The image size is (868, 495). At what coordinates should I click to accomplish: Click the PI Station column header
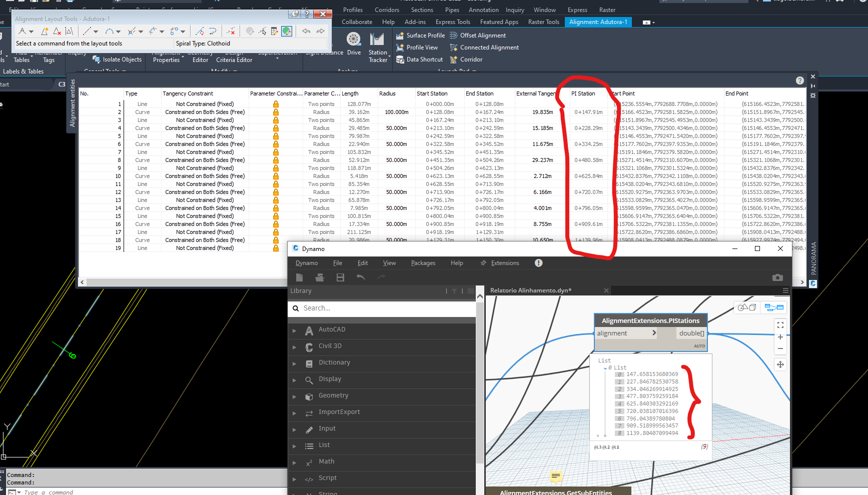pyautogui.click(x=583, y=93)
